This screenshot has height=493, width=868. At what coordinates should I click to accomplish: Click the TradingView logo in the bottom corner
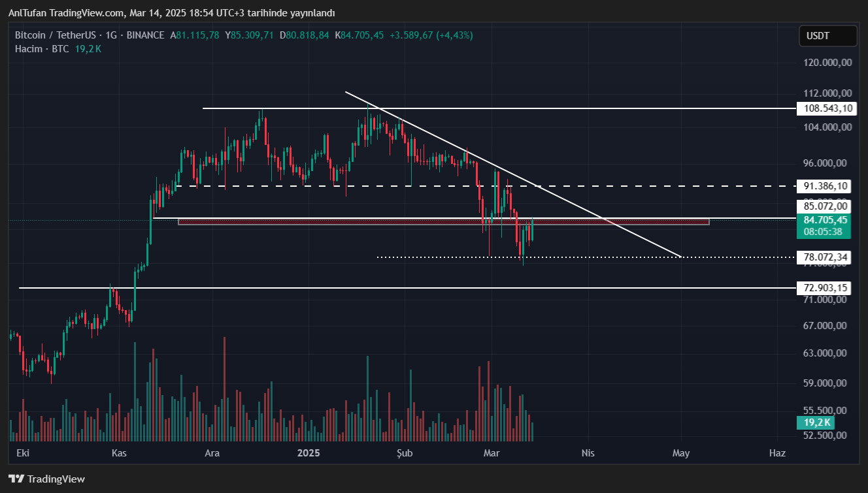pyautogui.click(x=46, y=479)
